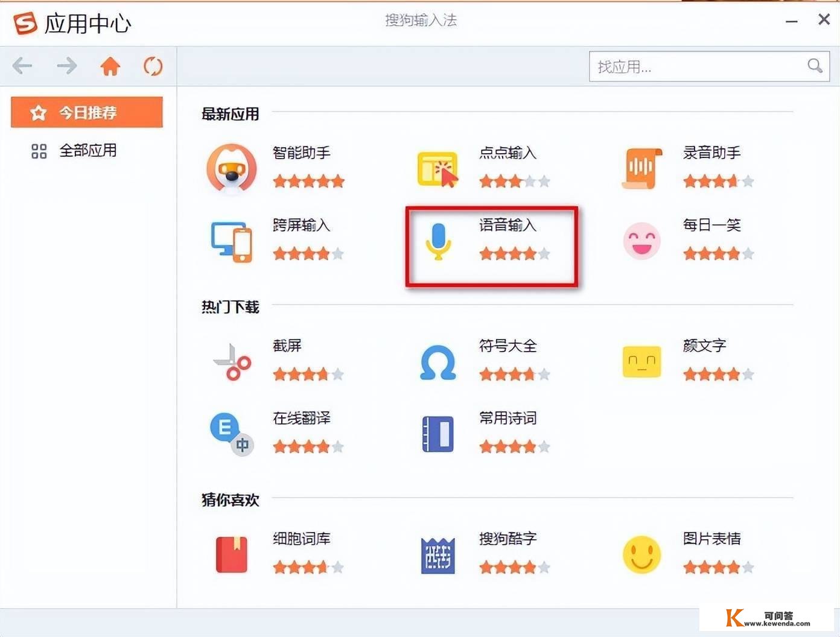Open the 图片表情 smiley icon
Image resolution: width=840 pixels, height=637 pixels.
[x=642, y=555]
